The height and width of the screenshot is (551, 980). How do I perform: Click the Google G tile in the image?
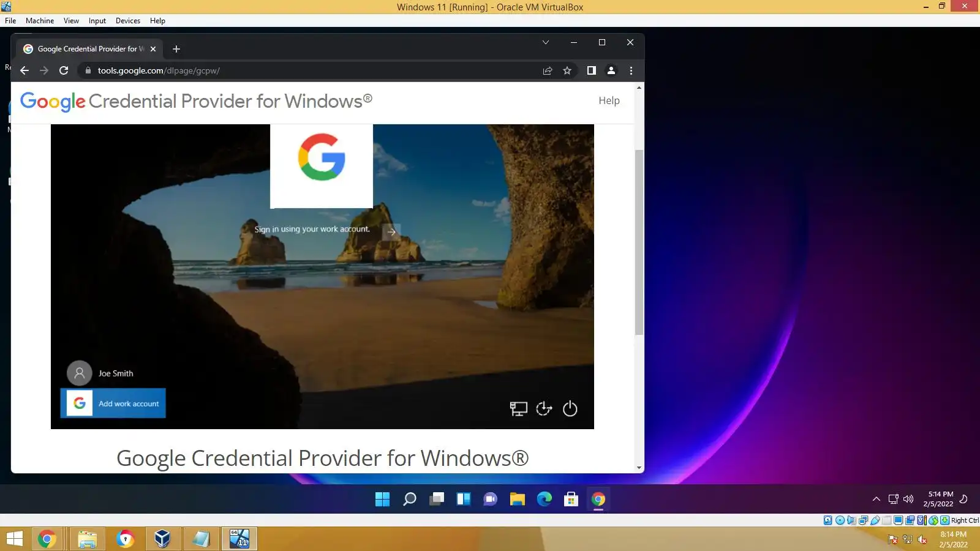322,166
